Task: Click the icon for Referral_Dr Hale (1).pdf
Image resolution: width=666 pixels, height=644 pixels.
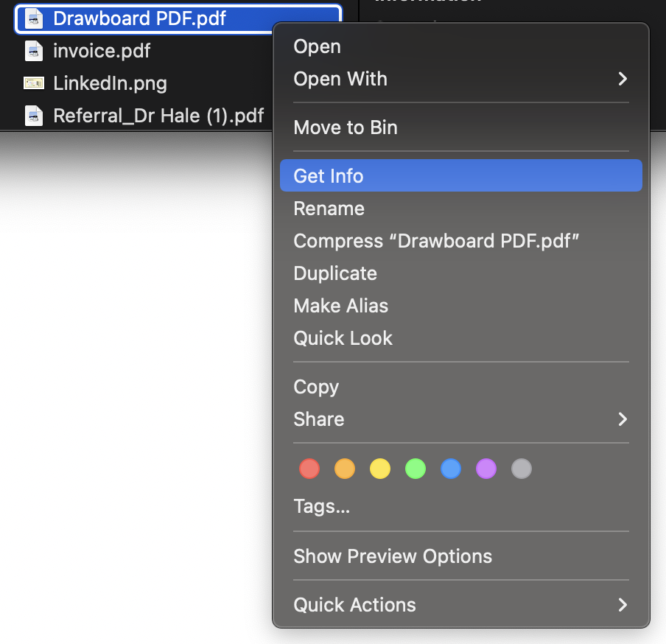Action: coord(34,116)
